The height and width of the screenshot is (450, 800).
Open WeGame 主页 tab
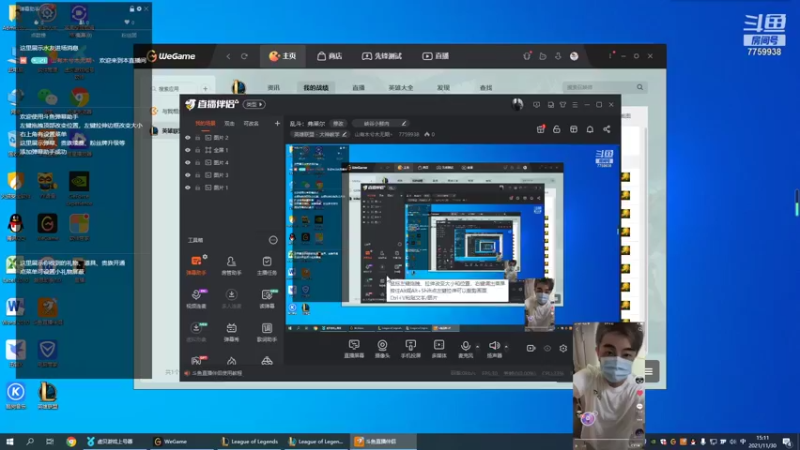[x=283, y=56]
